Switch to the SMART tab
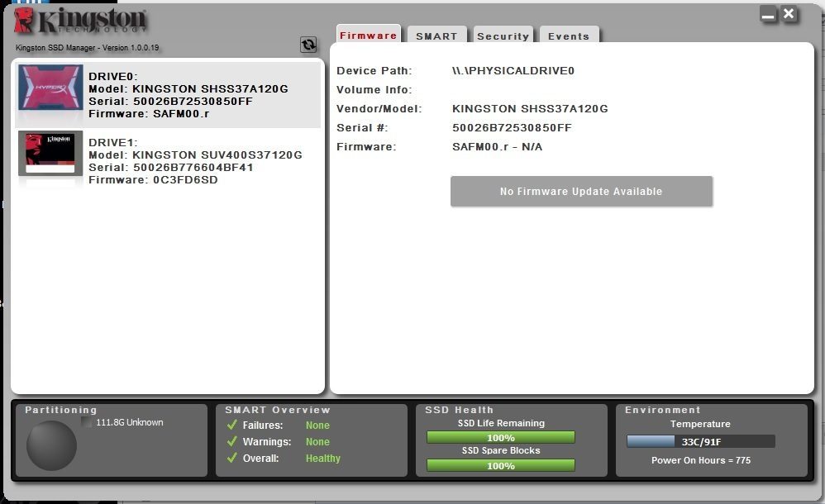This screenshot has height=504, width=825. click(436, 36)
